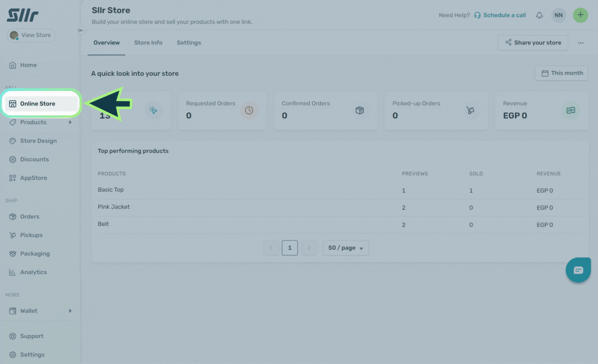Expand the Products submenu arrow
This screenshot has width=598, height=364.
coord(70,122)
